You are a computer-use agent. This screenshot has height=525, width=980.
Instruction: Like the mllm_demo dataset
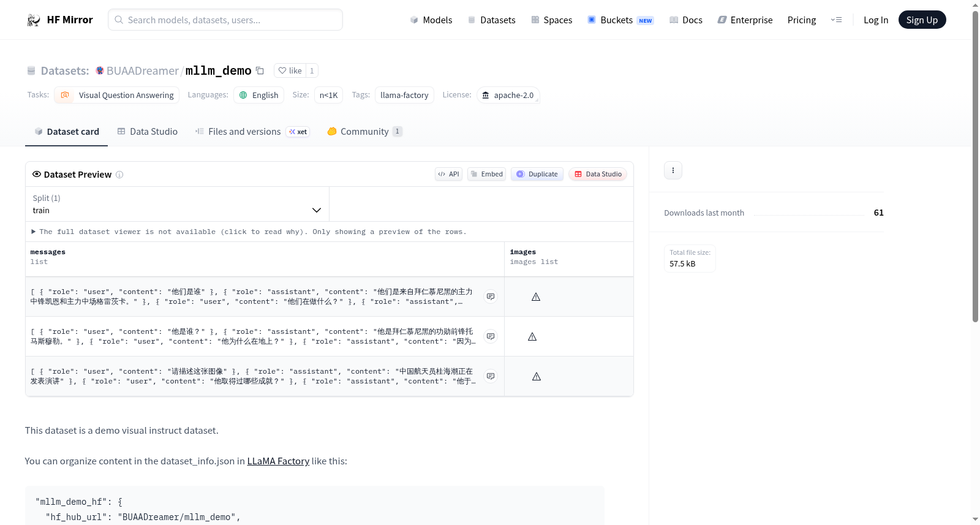(290, 70)
